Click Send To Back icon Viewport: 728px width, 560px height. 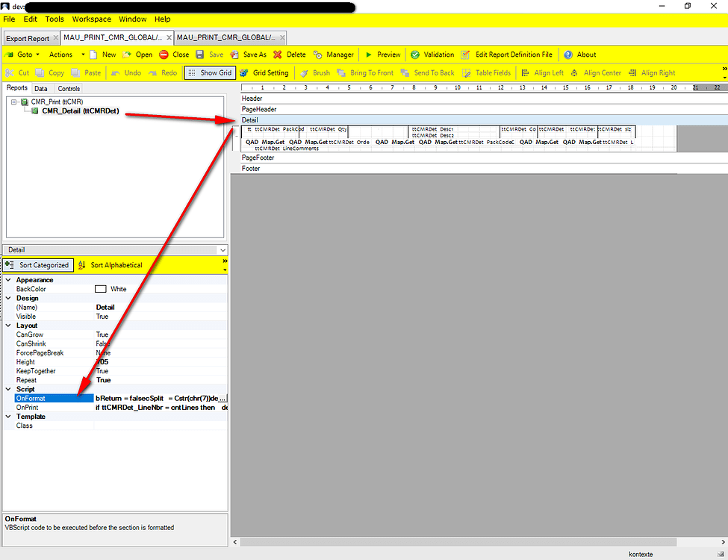[405, 73]
